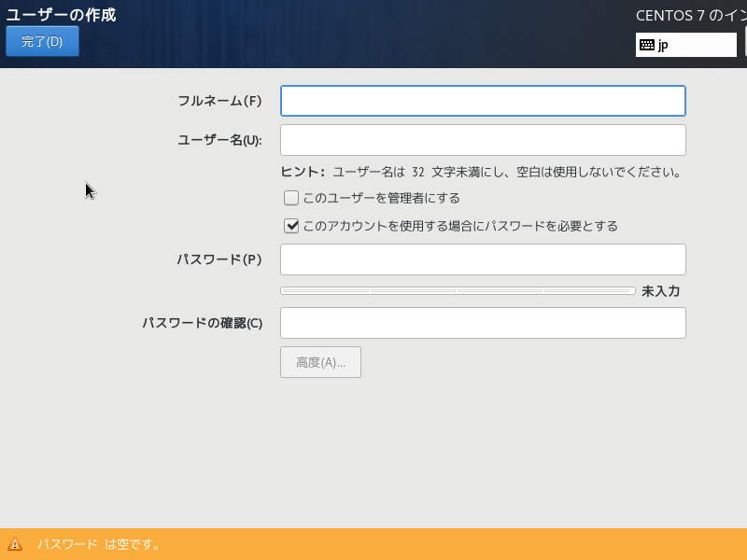Image resolution: width=747 pixels, height=560 pixels.
Task: Click the keyboard icon in layout indicator
Action: [x=646, y=45]
